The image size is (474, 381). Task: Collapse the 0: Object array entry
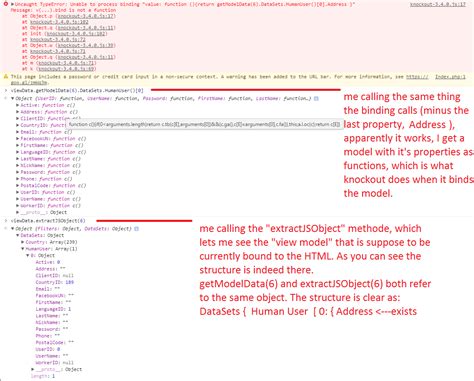[28, 255]
